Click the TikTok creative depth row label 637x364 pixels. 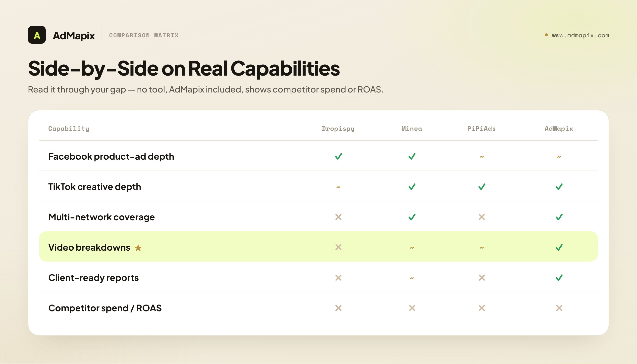[x=95, y=187]
